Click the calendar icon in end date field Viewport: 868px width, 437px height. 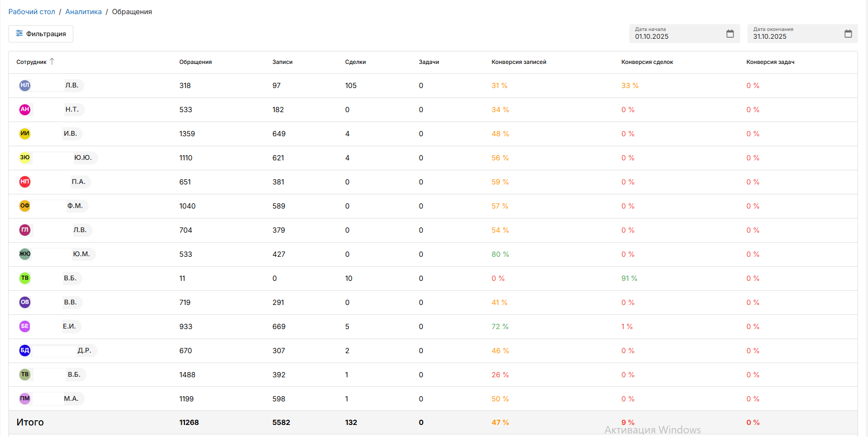tap(848, 34)
